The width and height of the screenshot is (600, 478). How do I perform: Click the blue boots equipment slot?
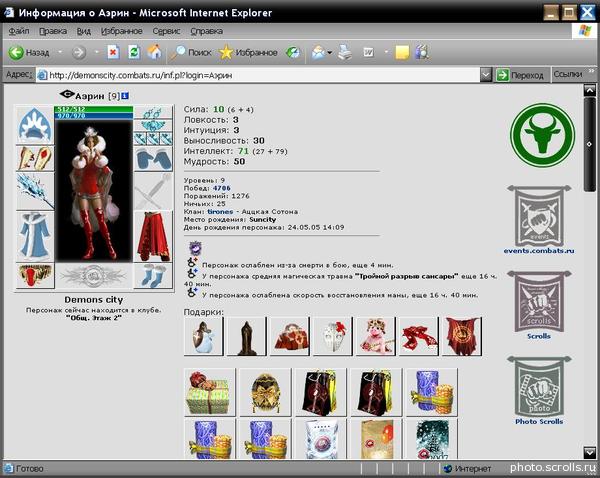click(x=153, y=276)
